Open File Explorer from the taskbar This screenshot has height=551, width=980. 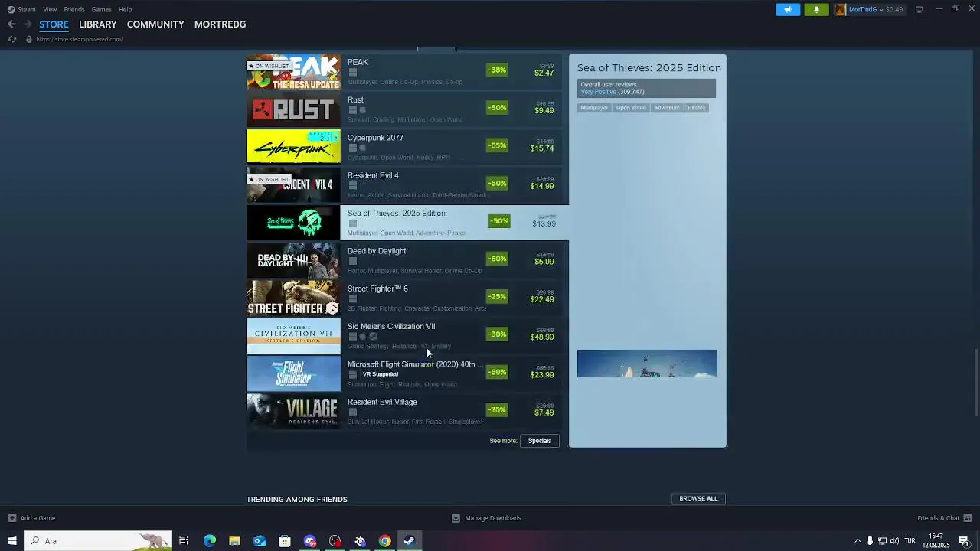click(234, 541)
